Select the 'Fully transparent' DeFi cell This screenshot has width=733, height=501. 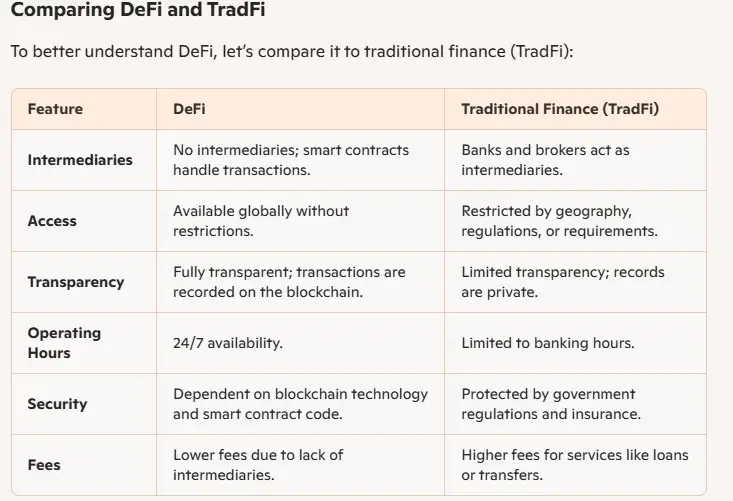click(291, 282)
